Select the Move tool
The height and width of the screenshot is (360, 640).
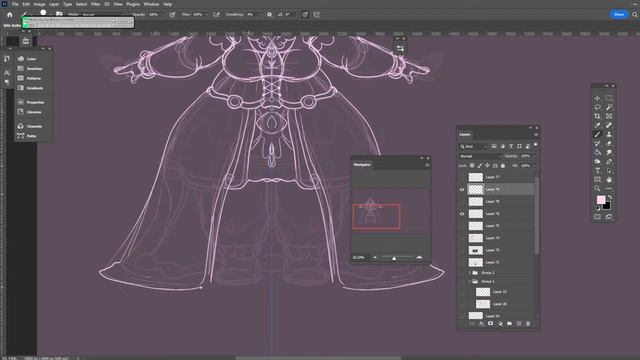tap(597, 98)
